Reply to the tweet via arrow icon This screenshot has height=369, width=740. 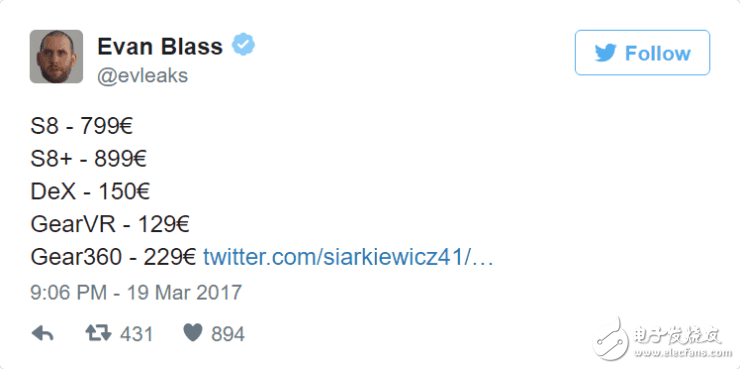point(42,334)
